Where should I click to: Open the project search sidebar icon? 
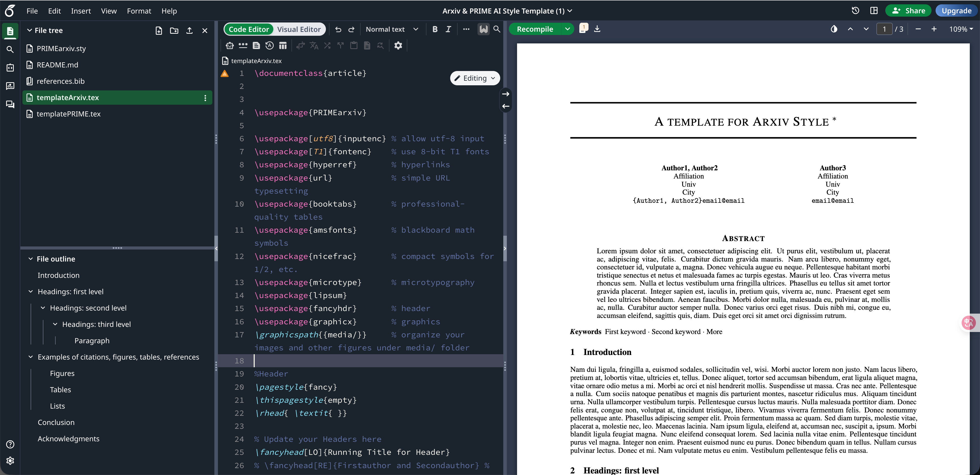click(10, 50)
